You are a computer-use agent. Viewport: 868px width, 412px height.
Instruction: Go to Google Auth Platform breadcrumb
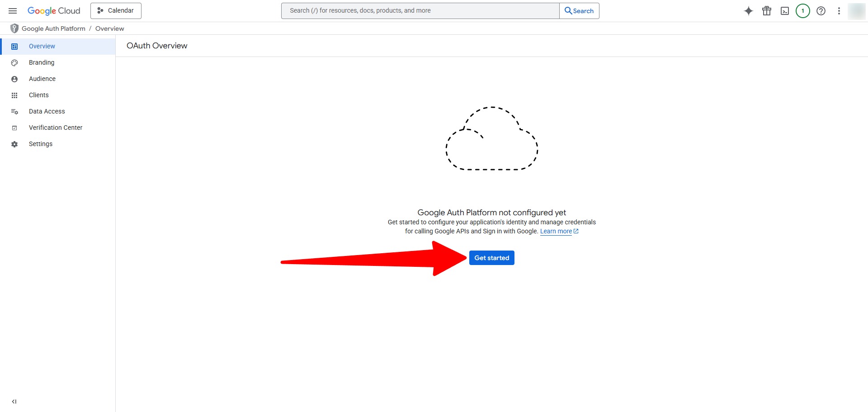coord(53,28)
